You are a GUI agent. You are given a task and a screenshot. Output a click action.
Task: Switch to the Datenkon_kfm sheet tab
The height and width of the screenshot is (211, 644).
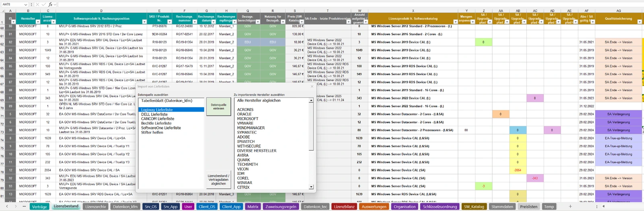click(125, 207)
